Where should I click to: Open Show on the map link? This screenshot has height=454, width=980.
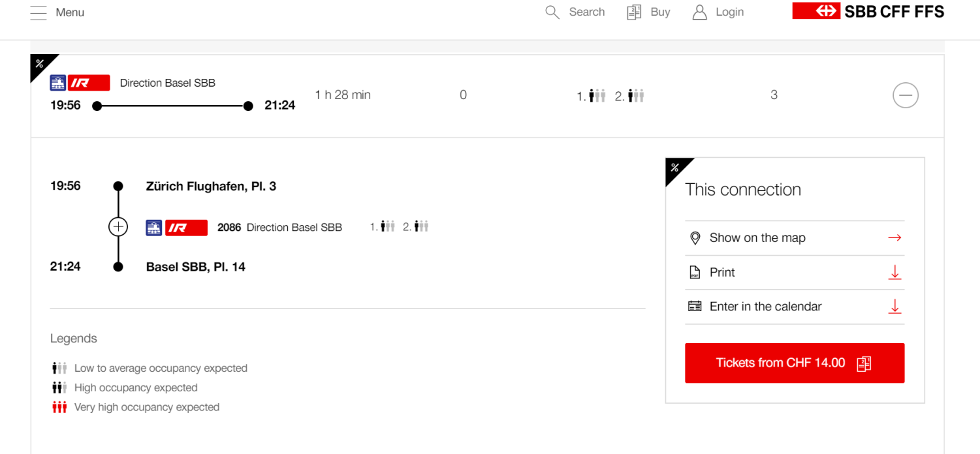[757, 238]
